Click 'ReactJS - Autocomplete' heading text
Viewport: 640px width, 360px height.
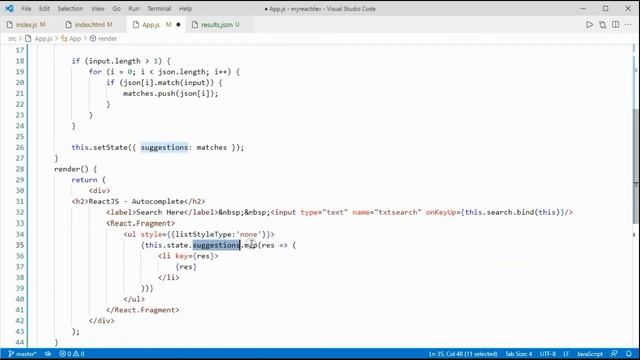(x=136, y=201)
